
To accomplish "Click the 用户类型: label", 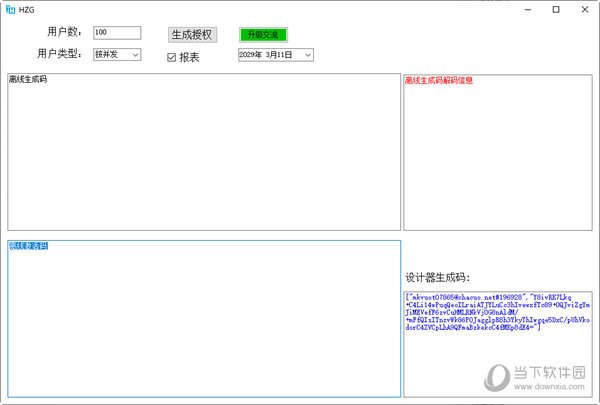I will click(x=60, y=54).
